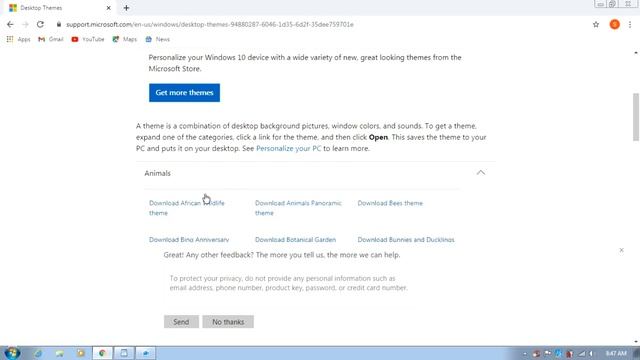Show hidden system tray icons
Viewport: 640px width, 360px height.
[525, 354]
